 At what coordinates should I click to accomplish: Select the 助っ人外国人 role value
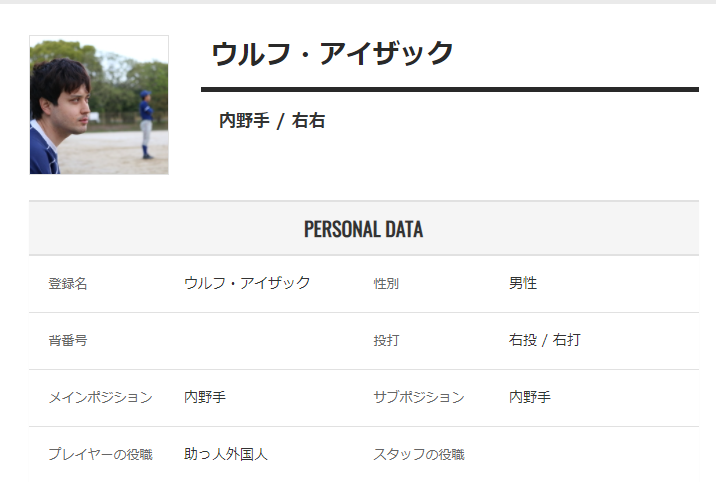(226, 454)
